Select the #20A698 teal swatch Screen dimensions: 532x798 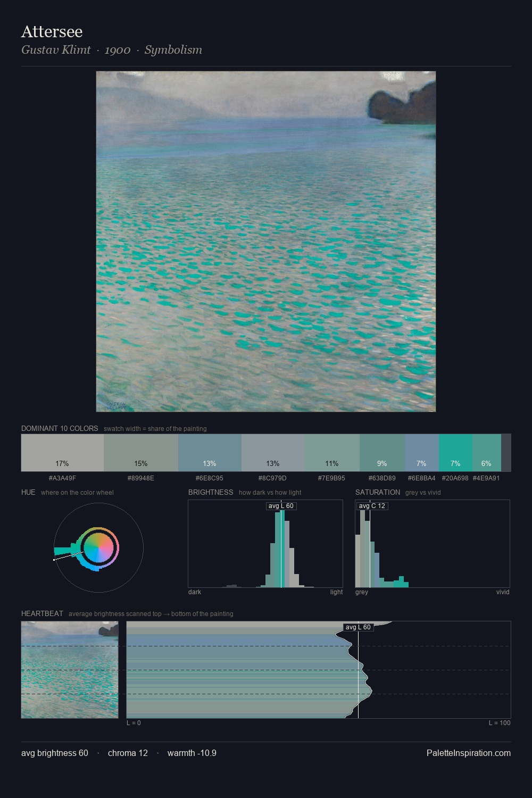click(x=455, y=453)
